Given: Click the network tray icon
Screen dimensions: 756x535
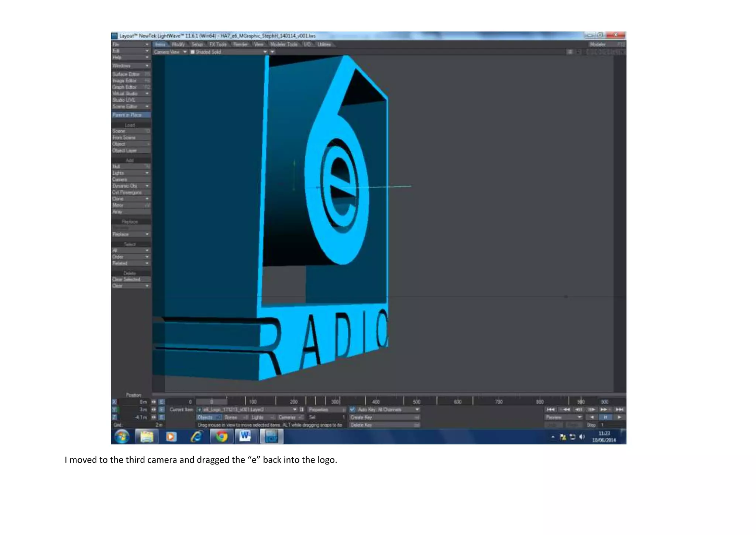Looking at the screenshot, I should [x=573, y=437].
